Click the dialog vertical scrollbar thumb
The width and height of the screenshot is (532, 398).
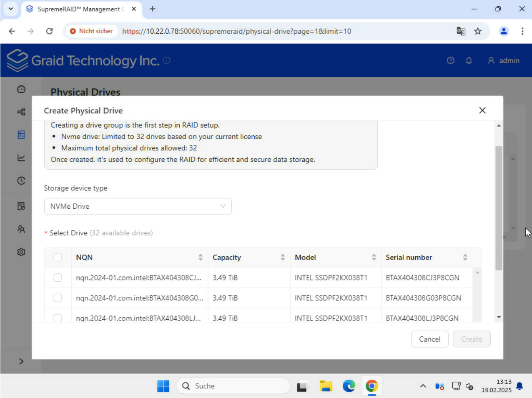tap(499, 208)
